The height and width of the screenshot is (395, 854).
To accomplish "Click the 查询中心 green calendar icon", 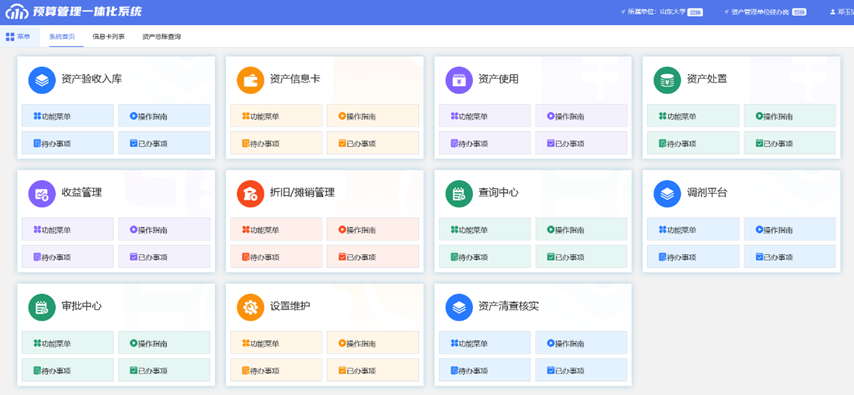I will [459, 194].
